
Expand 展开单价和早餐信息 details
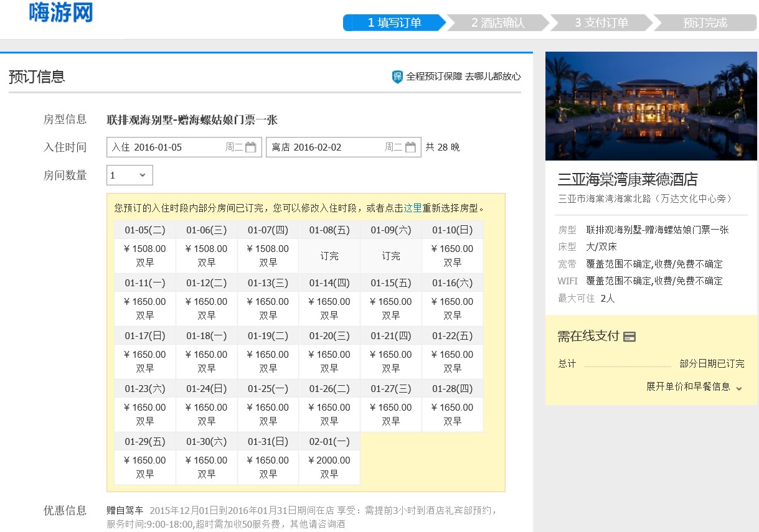tap(694, 387)
